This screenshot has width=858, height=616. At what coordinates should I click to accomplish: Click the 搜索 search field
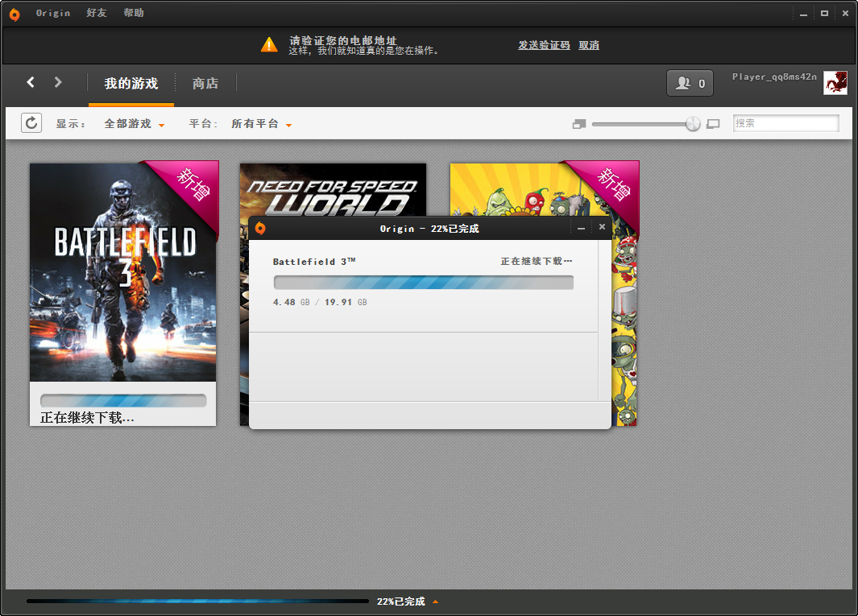pyautogui.click(x=785, y=123)
